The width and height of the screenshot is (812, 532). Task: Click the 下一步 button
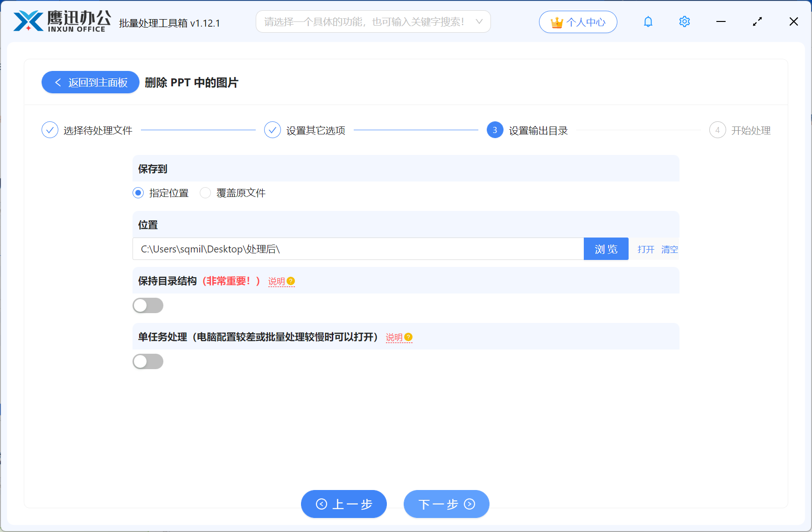[x=446, y=504]
